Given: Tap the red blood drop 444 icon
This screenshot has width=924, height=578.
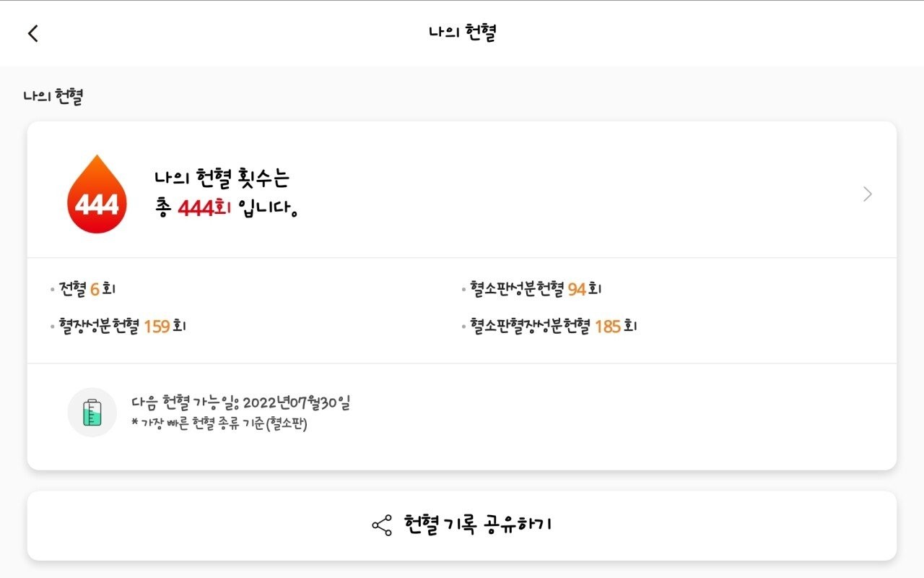Looking at the screenshot, I should [x=97, y=195].
